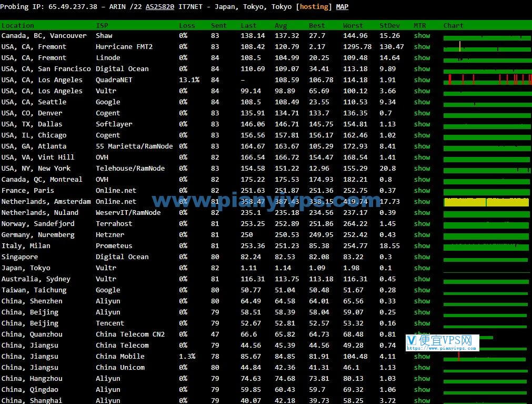
Task: Select the 1295.78 worst latency value
Action: tap(357, 47)
